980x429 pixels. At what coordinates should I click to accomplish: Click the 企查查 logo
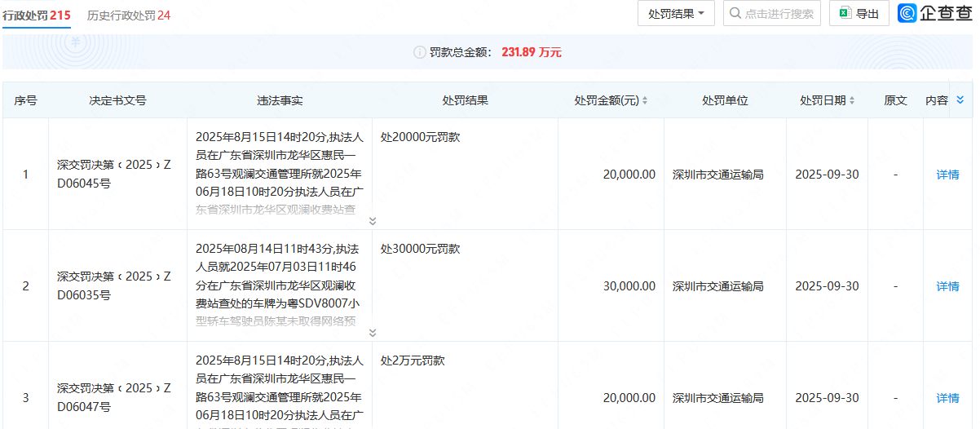tap(934, 14)
